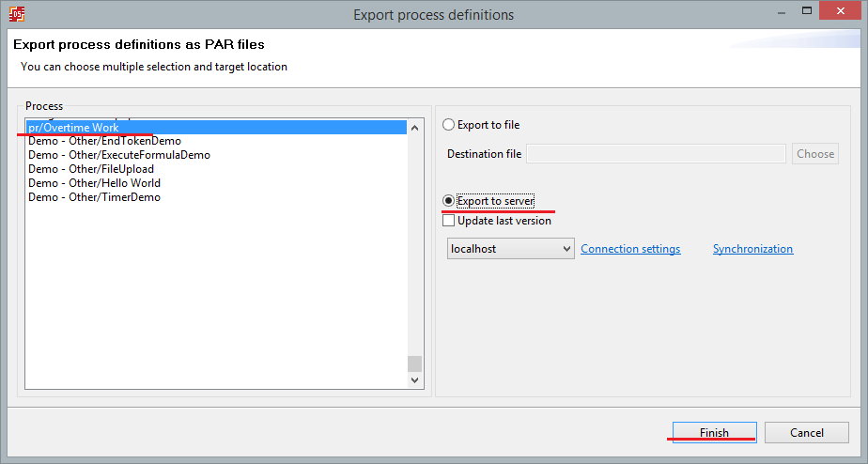Click the Choose destination file button
The height and width of the screenshot is (464, 868).
(x=814, y=154)
